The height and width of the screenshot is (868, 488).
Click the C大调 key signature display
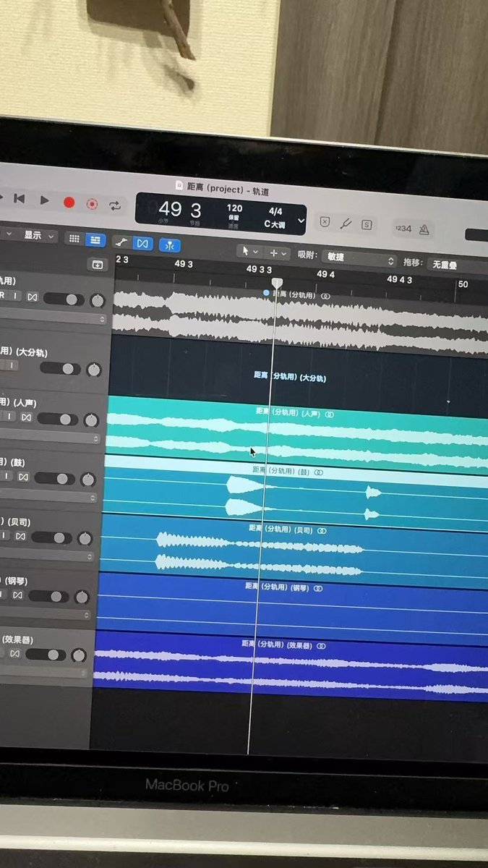(x=275, y=225)
